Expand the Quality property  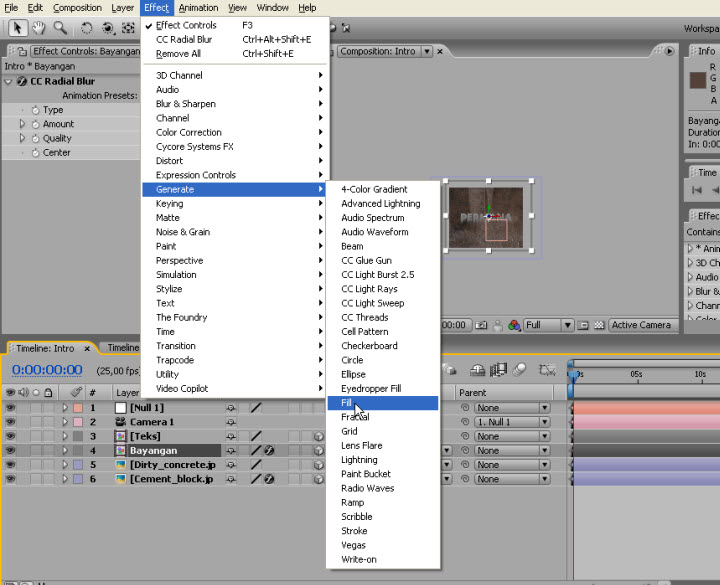tap(22, 138)
